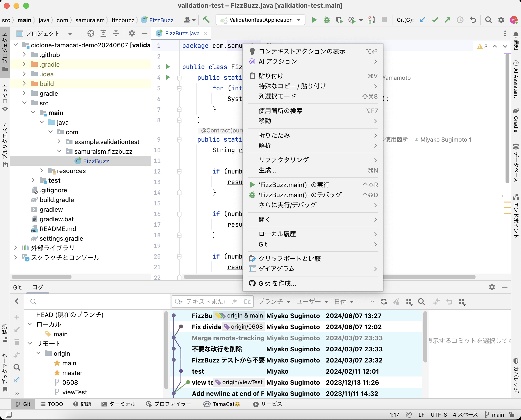Image resolution: width=521 pixels, height=420 pixels.
Task: Toggle match case Cc in Git log search
Action: pos(247,302)
